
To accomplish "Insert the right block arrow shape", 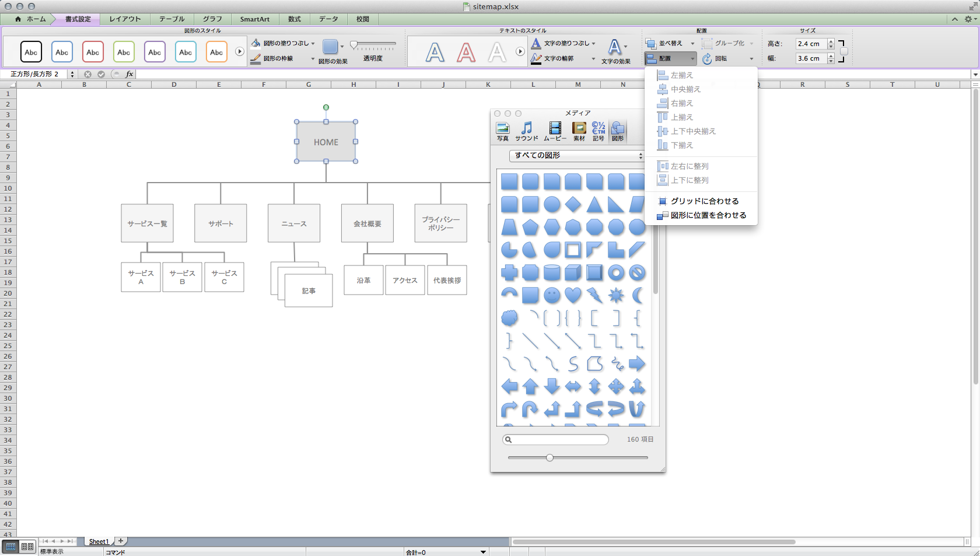I will point(637,363).
